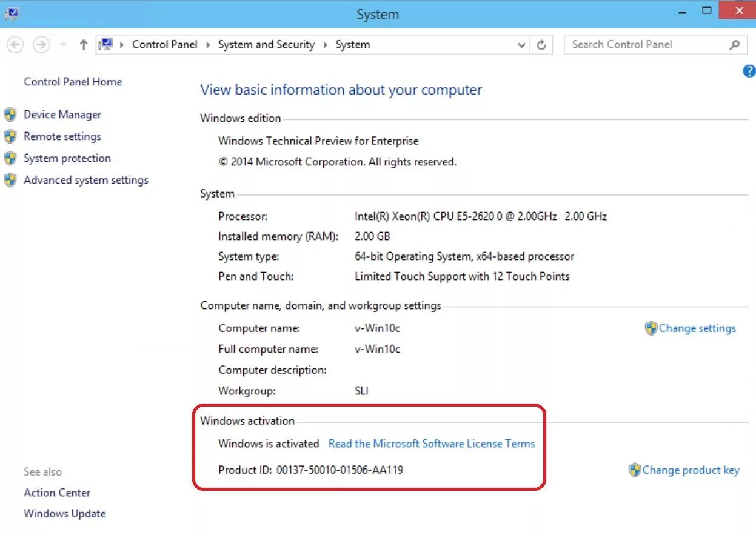Open System protection link
The width and height of the screenshot is (756, 535).
click(x=67, y=158)
